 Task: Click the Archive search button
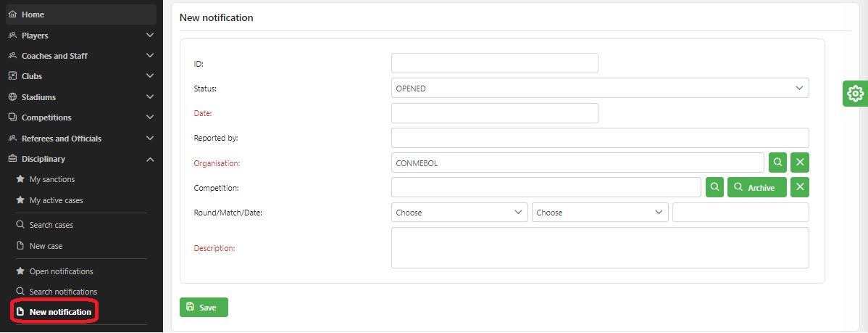756,187
